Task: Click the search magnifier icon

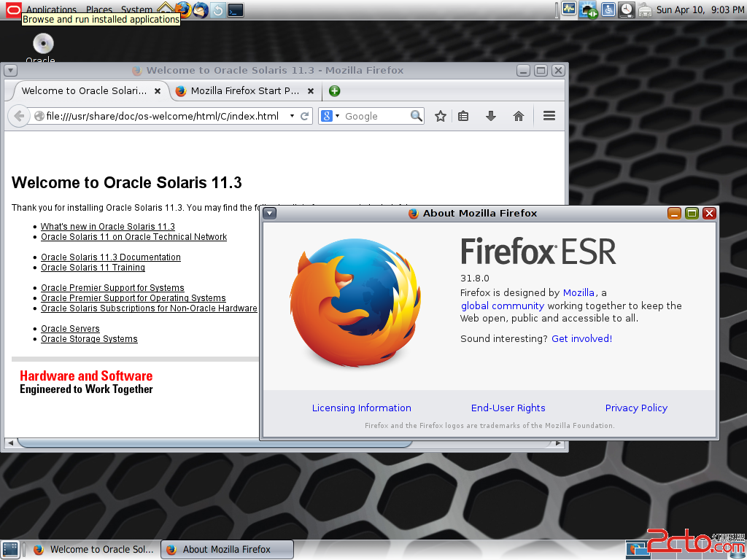Action: [x=416, y=116]
